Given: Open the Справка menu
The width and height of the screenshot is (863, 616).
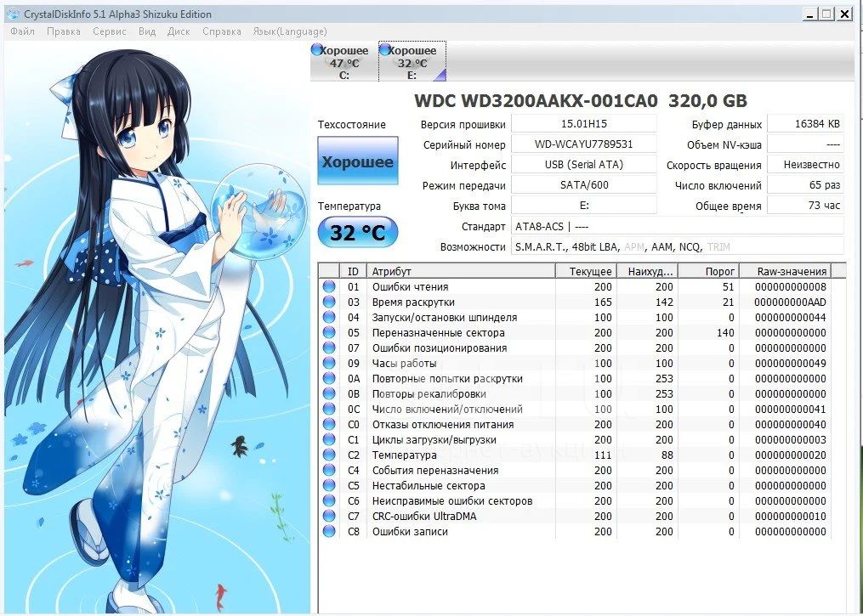Looking at the screenshot, I should (221, 31).
